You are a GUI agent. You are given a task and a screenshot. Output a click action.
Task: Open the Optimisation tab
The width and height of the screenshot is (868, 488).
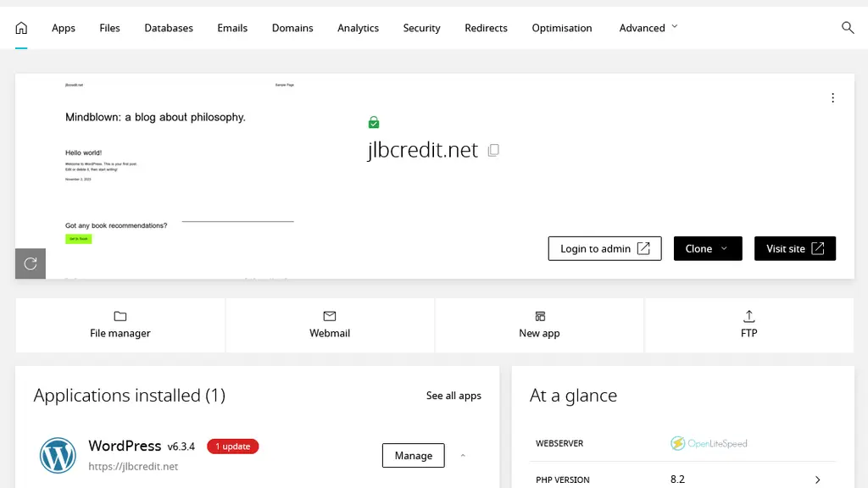pyautogui.click(x=562, y=28)
